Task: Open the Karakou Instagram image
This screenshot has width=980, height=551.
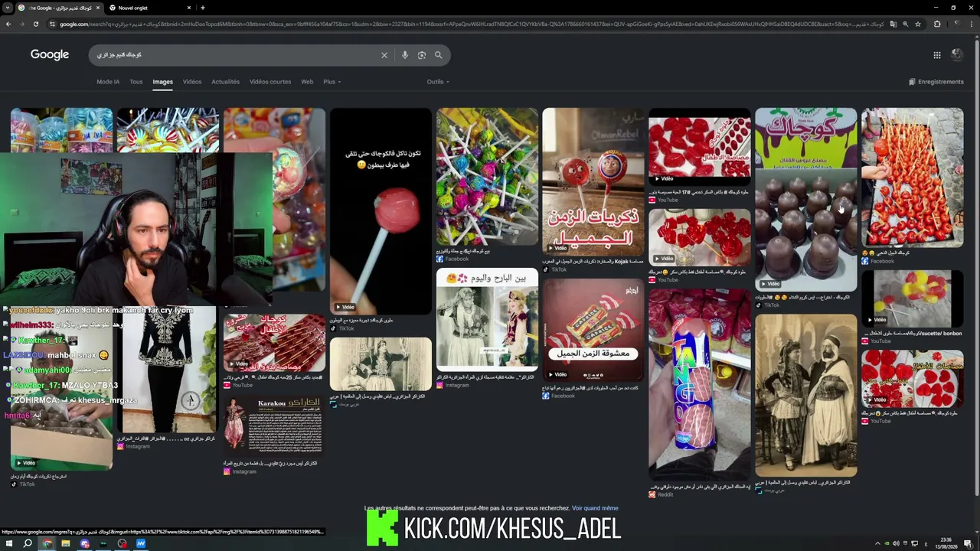Action: click(274, 427)
